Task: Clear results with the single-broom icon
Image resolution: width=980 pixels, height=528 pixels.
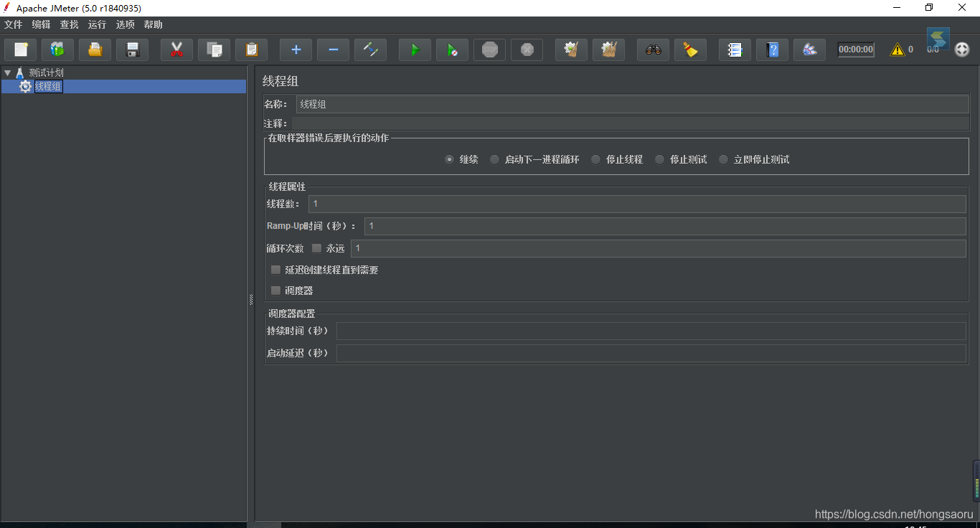Action: click(571, 49)
